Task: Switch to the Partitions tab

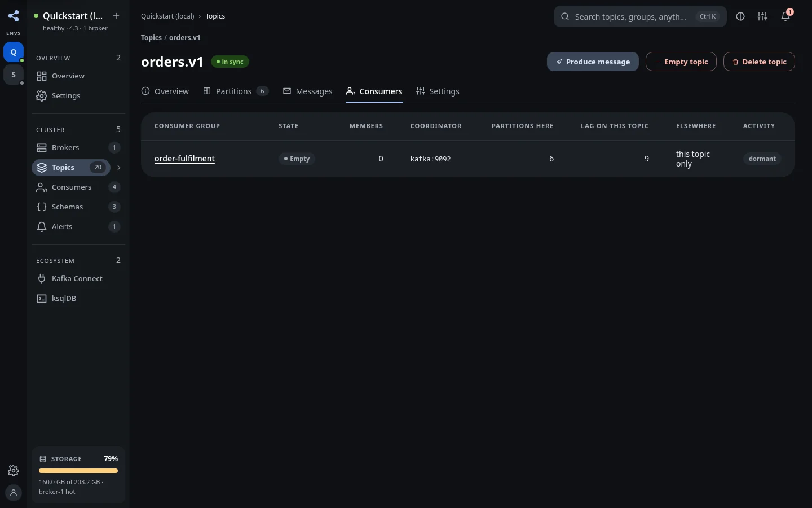Action: click(236, 91)
